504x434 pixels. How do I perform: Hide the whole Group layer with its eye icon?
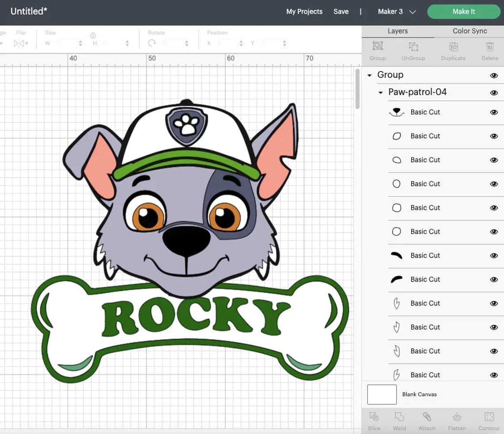pos(494,76)
